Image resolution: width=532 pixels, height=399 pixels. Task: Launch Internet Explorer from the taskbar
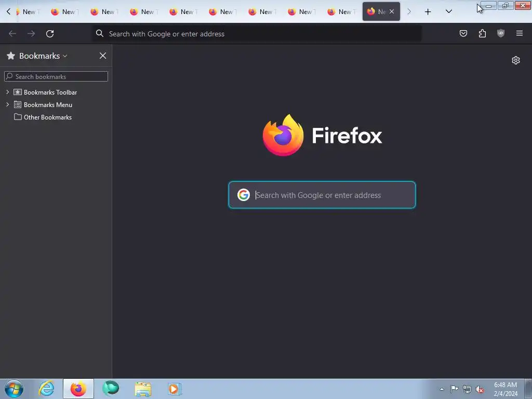tap(46, 389)
